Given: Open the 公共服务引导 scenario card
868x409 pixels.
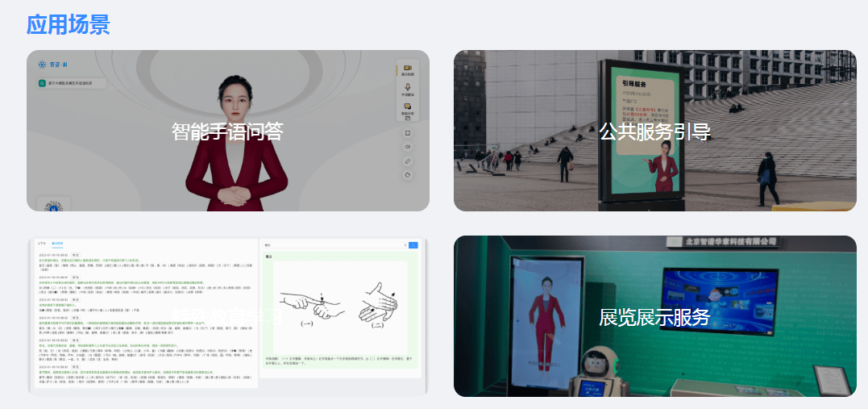Looking at the screenshot, I should click(x=654, y=131).
